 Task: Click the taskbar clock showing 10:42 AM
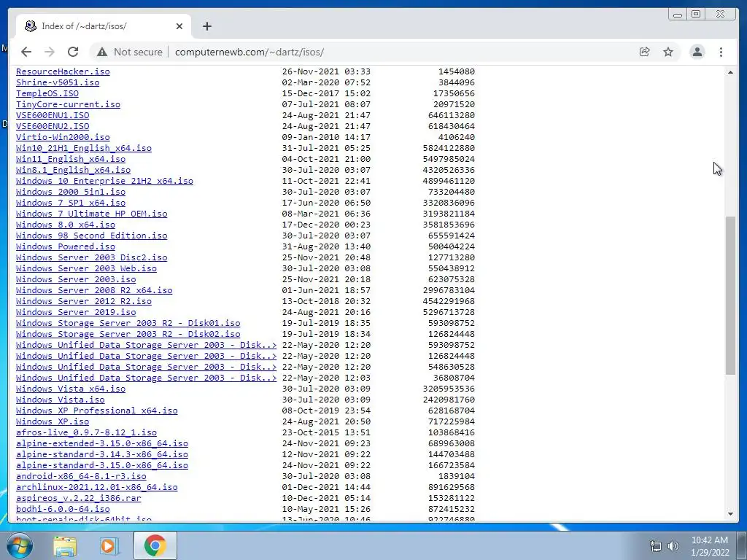click(710, 546)
